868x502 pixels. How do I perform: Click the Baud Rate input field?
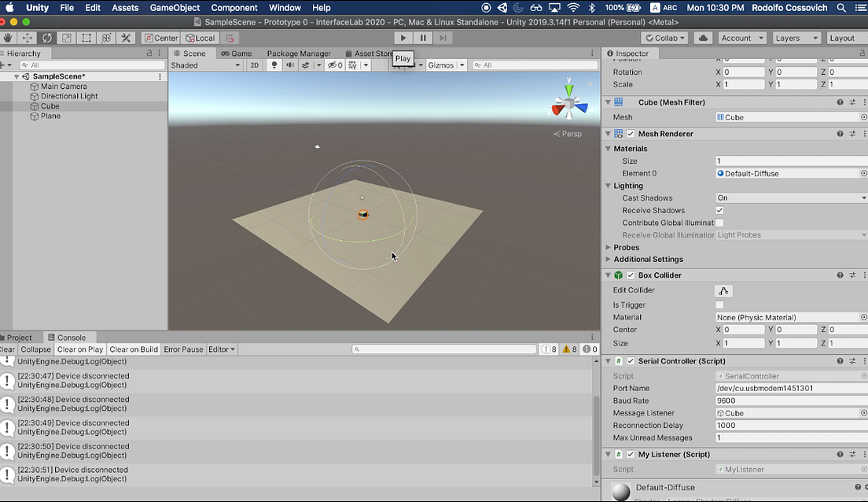click(x=791, y=400)
